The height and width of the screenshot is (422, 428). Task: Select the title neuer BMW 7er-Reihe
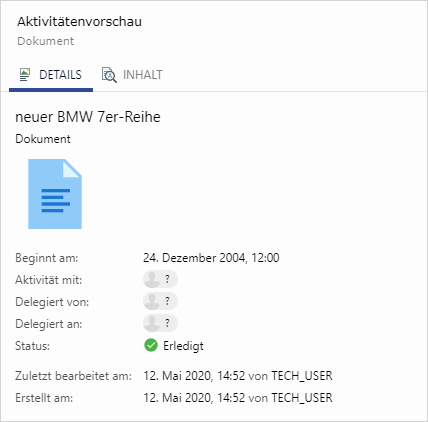click(x=88, y=117)
